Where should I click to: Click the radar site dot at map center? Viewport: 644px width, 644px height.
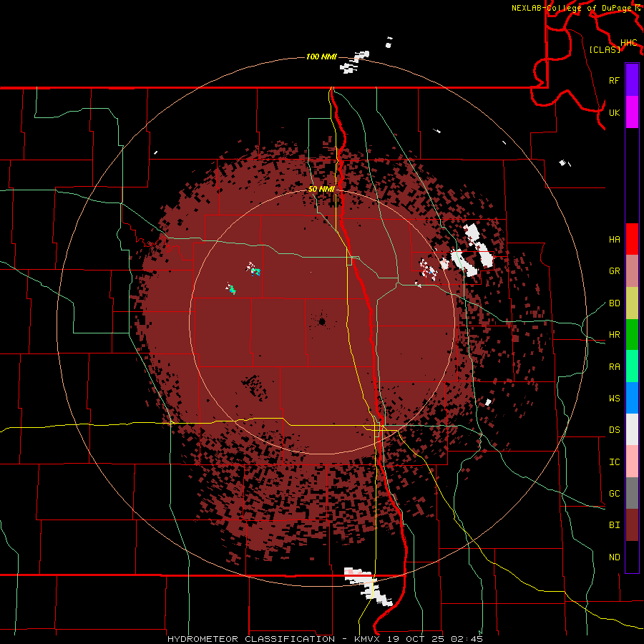coord(322,321)
